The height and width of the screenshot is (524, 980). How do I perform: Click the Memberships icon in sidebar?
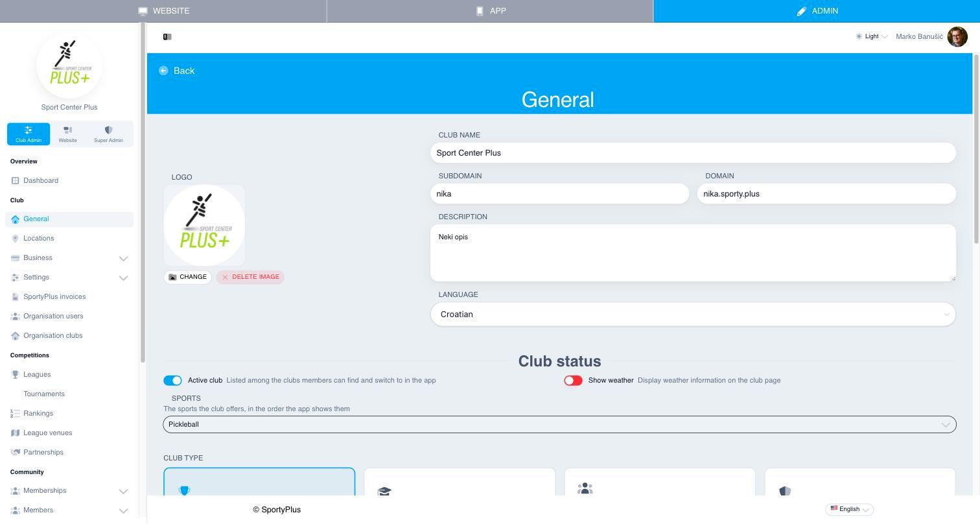[x=16, y=491]
